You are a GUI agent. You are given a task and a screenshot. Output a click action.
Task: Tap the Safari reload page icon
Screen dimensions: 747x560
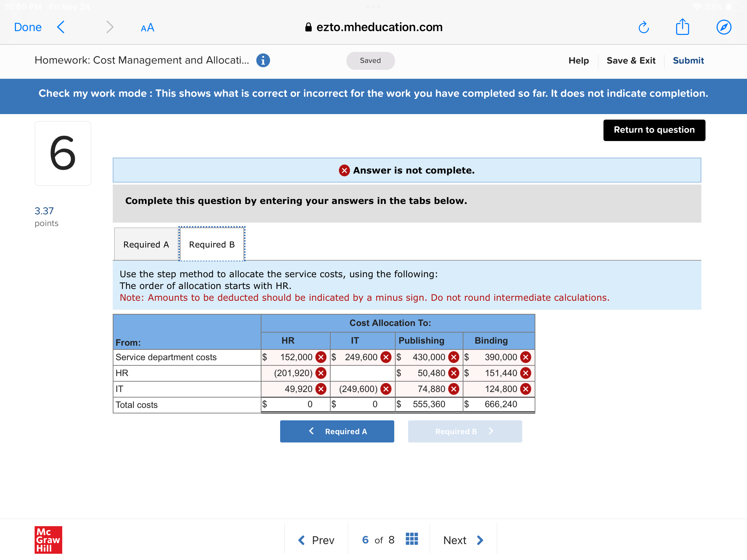643,27
